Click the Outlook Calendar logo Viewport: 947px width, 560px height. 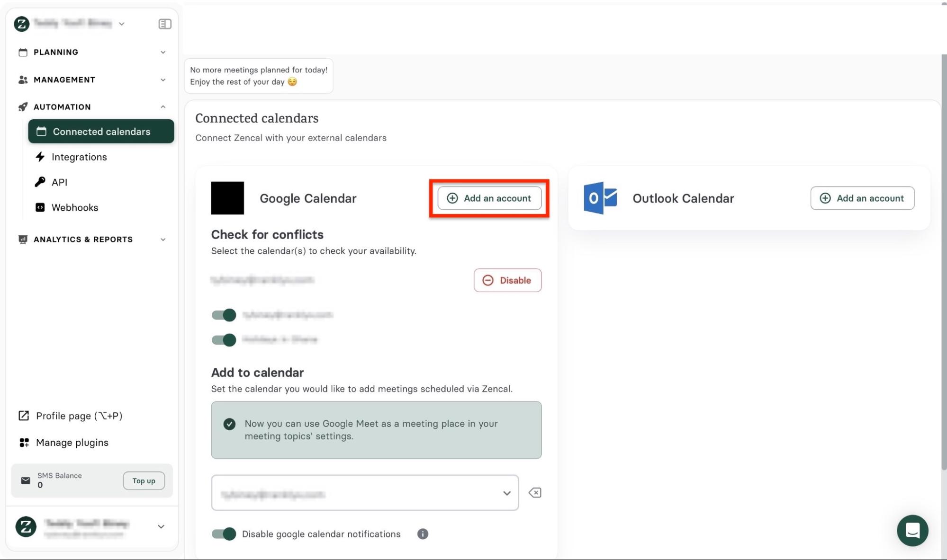point(600,198)
